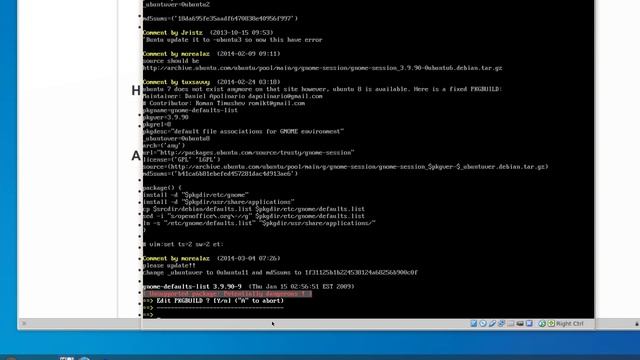
Task: Click the '# vim:set ts=2 sw=2 et:' line
Action: click(183, 244)
